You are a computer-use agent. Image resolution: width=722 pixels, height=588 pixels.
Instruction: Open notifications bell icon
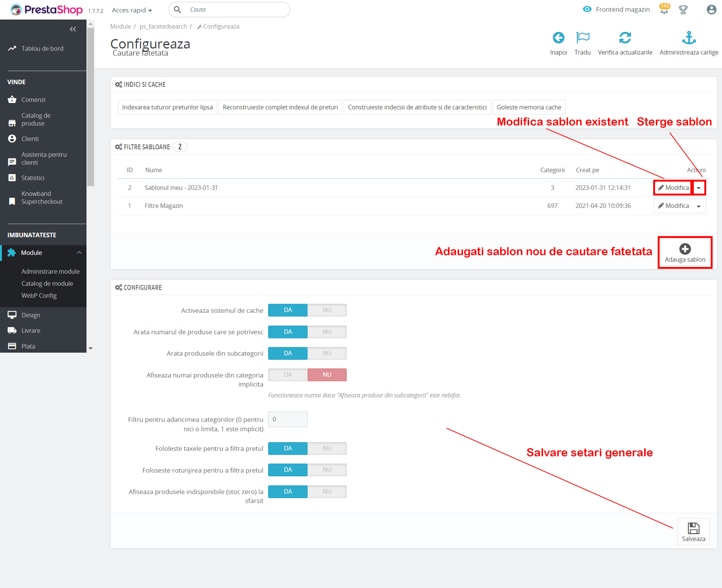(x=664, y=9)
